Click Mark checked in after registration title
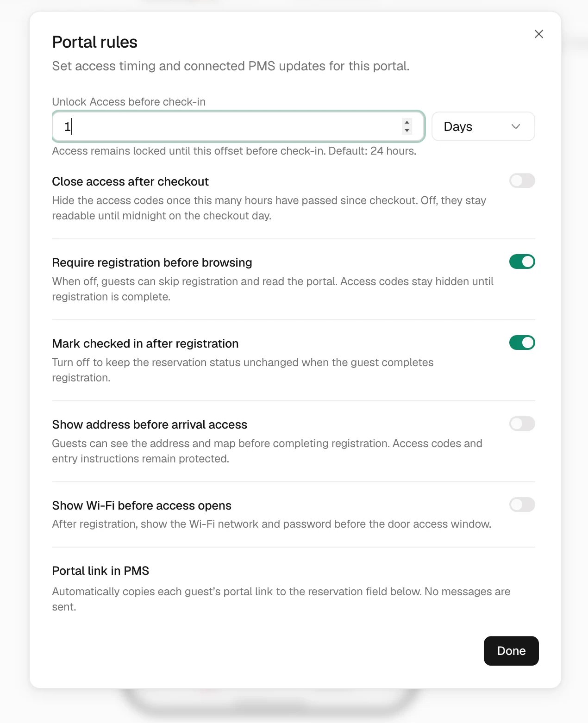588x723 pixels. (x=145, y=343)
